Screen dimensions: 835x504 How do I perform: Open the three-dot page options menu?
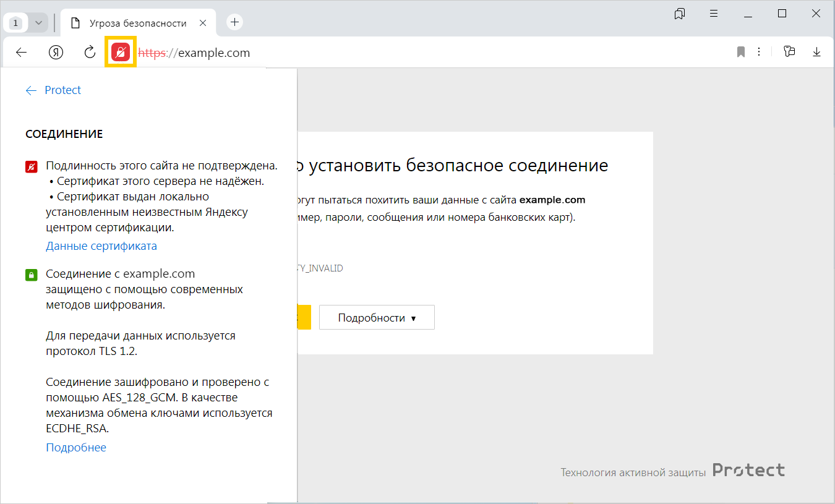[x=758, y=53]
